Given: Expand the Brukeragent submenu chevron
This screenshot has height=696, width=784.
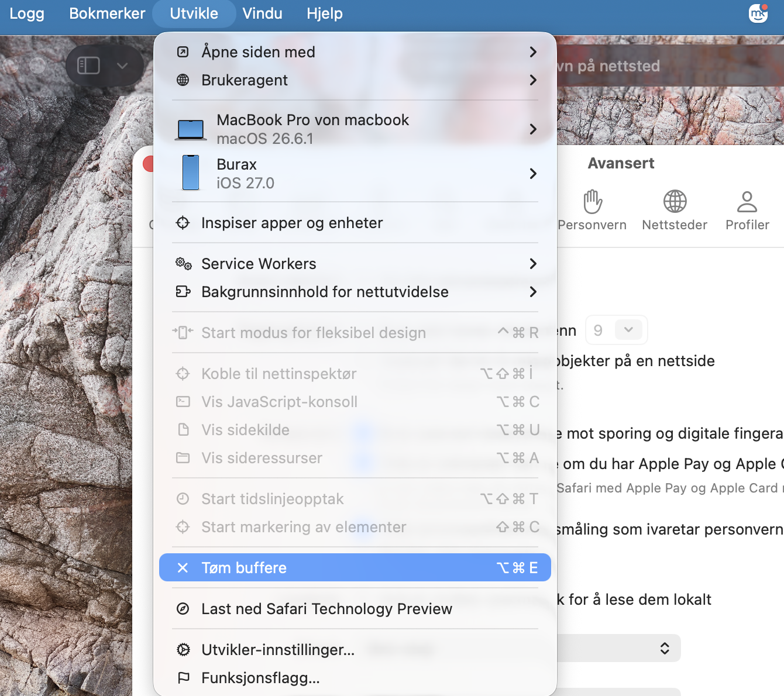Looking at the screenshot, I should coord(532,80).
